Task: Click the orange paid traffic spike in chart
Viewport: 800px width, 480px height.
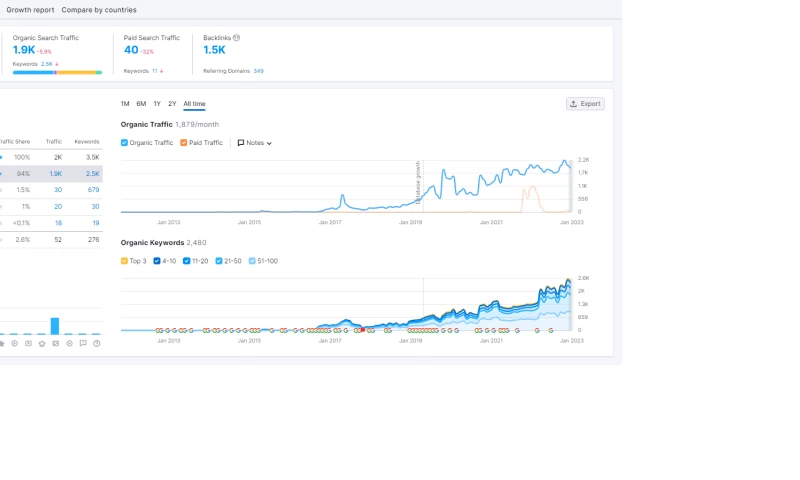Action: [x=531, y=199]
